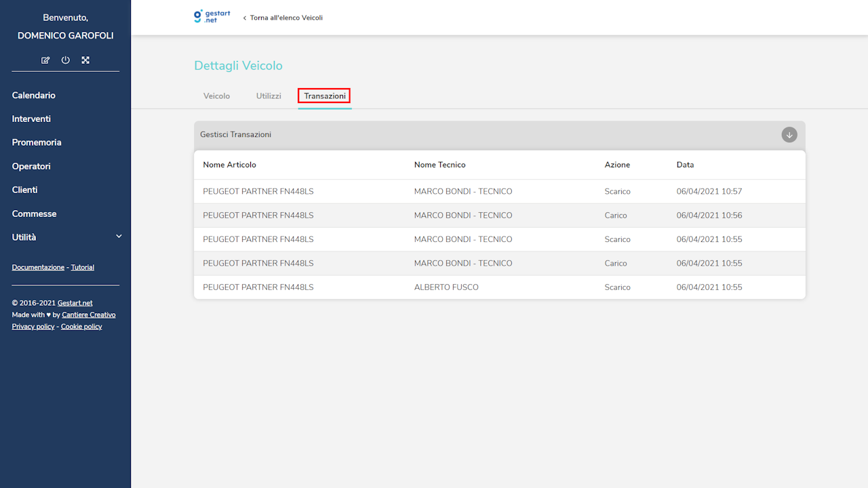The width and height of the screenshot is (868, 488).
Task: Expand the Utilità menu chevron
Action: (x=119, y=237)
